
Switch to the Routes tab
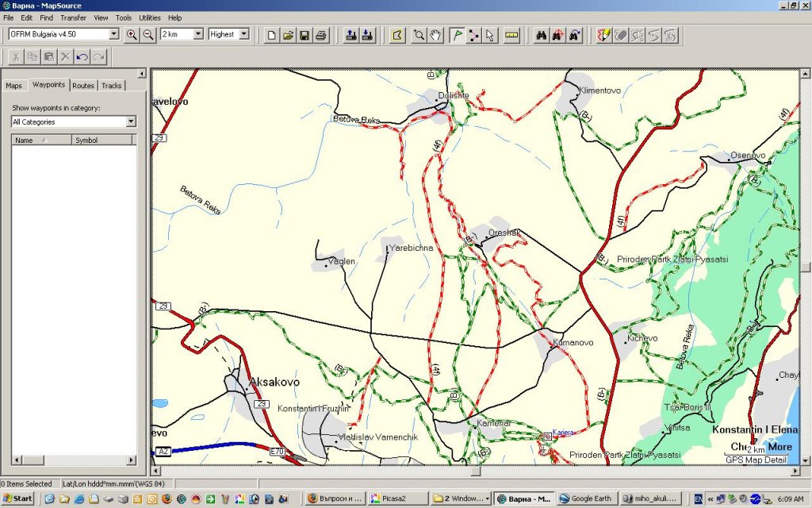[x=83, y=86]
